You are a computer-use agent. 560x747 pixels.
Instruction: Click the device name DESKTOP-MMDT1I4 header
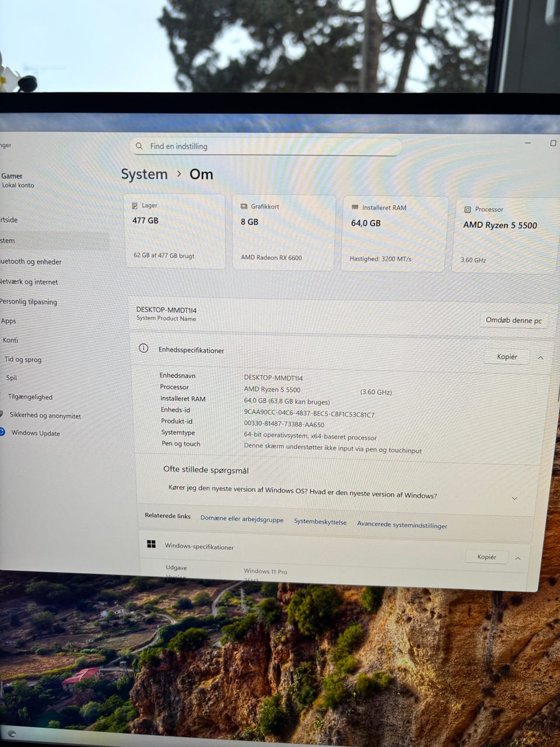point(166,310)
